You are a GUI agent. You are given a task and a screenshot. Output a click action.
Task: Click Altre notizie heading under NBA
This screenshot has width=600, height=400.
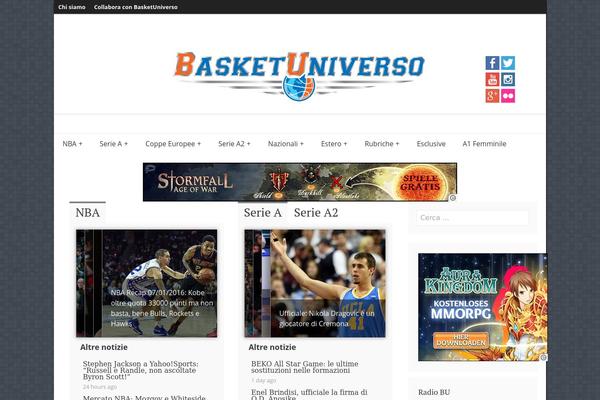click(x=104, y=347)
